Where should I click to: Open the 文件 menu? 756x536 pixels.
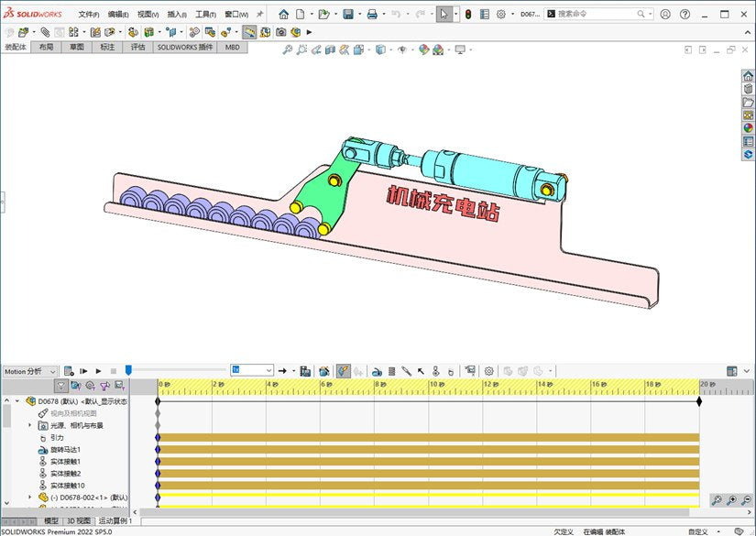coord(89,15)
